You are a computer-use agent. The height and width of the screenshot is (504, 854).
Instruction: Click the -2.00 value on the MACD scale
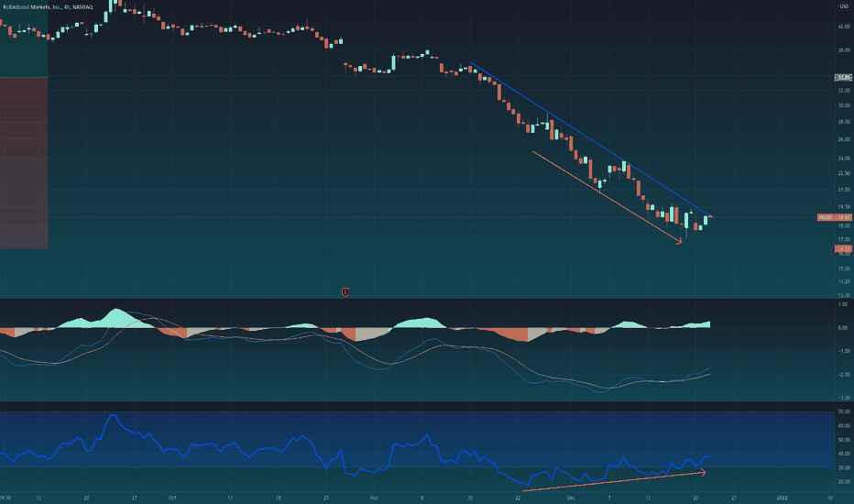point(843,375)
